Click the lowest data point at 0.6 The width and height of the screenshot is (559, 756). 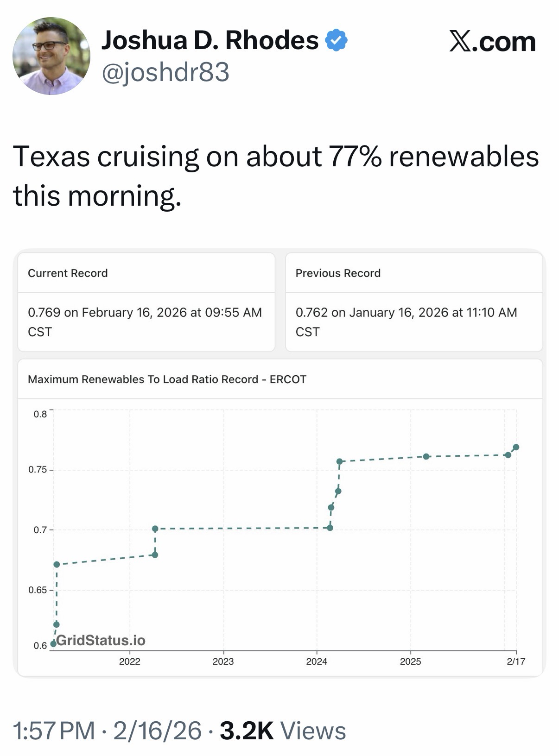[x=53, y=643]
